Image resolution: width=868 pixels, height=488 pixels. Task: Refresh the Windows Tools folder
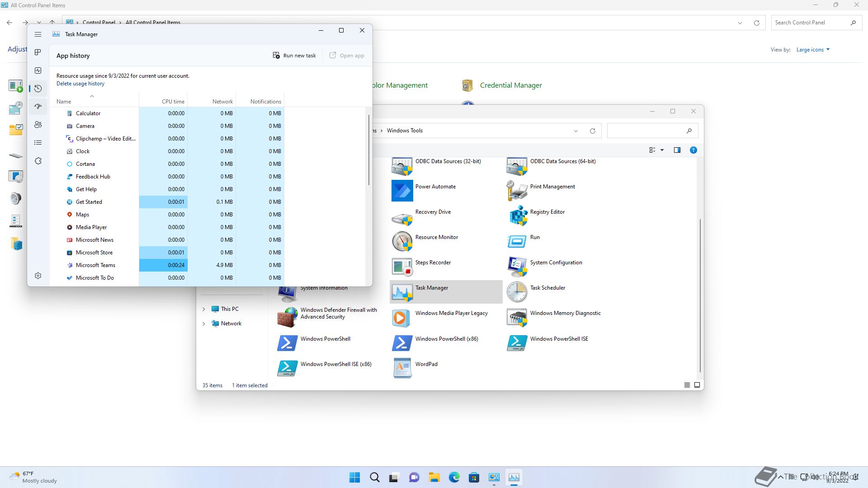pos(593,131)
